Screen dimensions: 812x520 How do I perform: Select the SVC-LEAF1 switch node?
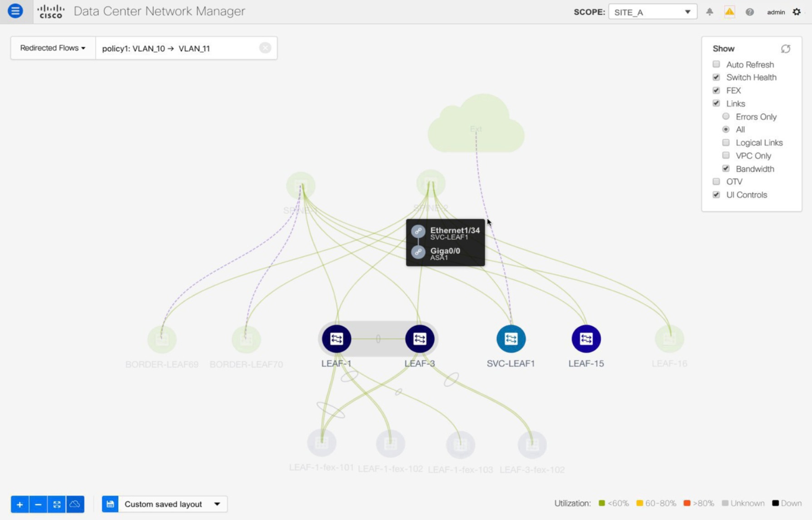tap(511, 339)
